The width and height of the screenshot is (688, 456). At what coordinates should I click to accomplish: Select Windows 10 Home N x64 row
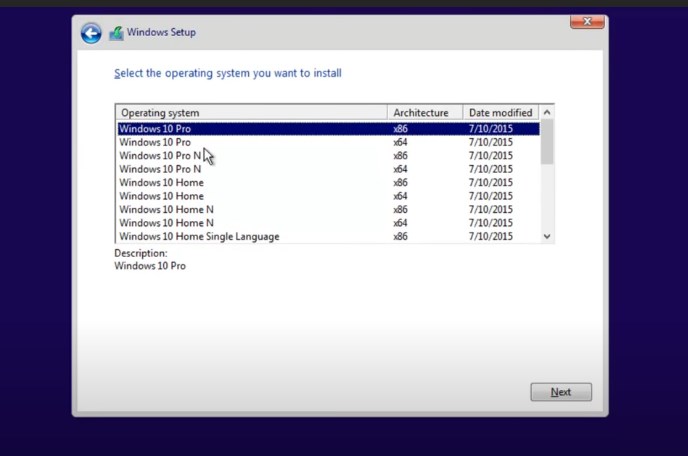click(x=329, y=223)
